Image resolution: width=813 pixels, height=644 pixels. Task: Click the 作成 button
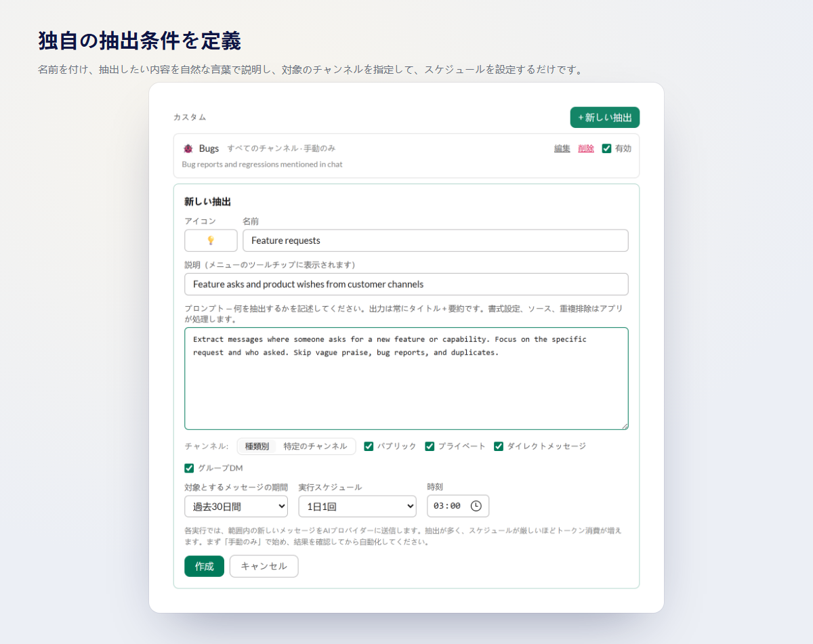click(204, 566)
